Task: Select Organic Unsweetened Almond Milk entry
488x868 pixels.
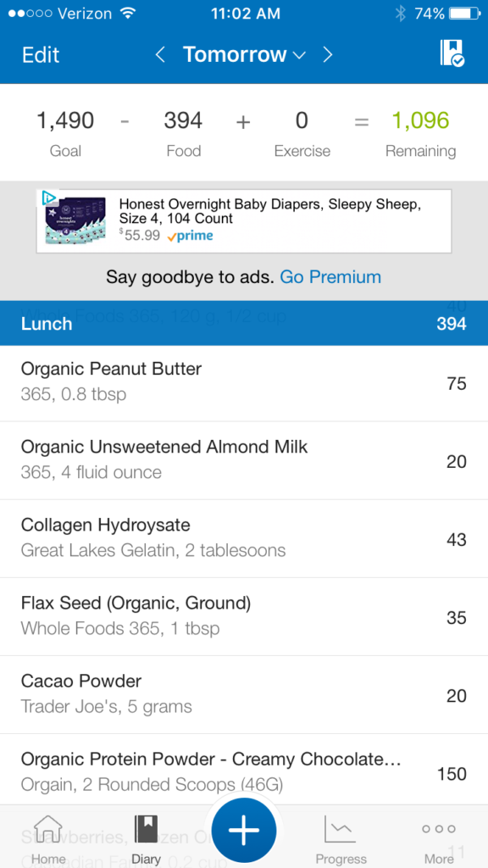Action: pos(244,460)
